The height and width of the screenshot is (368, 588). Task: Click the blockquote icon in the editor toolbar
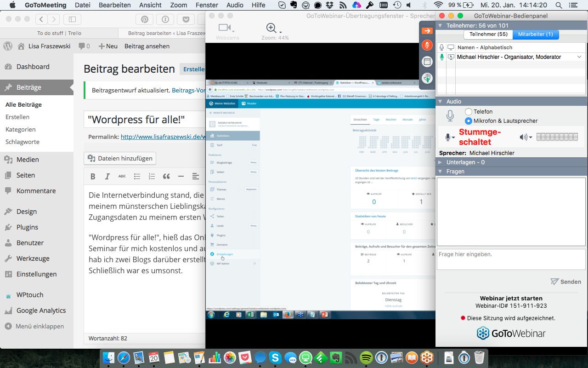(x=166, y=176)
